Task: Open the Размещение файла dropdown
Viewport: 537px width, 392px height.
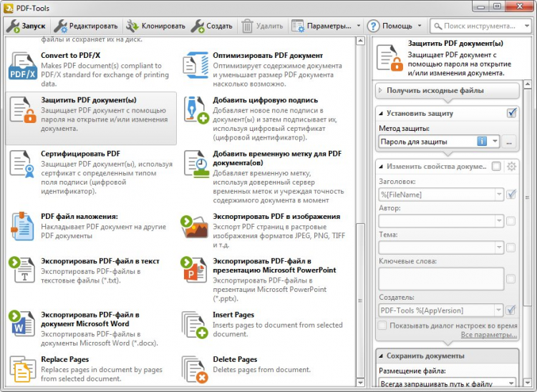Action: pyautogui.click(x=511, y=383)
